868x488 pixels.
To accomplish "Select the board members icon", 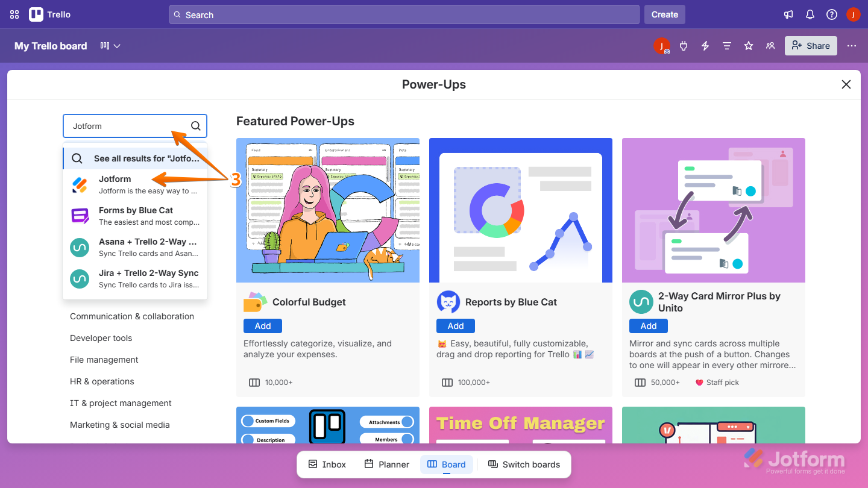I will click(x=770, y=45).
